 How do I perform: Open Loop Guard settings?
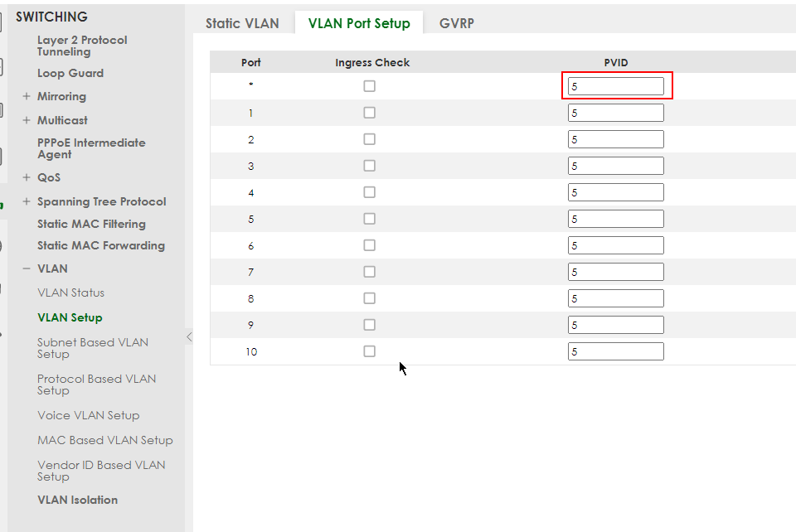[70, 73]
